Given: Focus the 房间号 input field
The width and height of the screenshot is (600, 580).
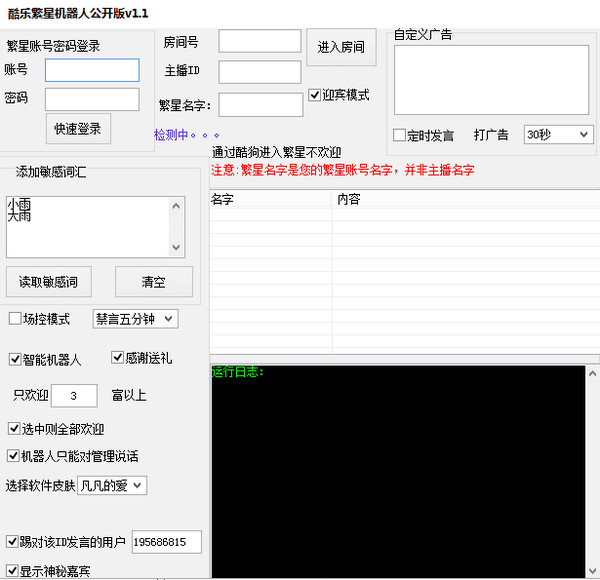Looking at the screenshot, I should [x=259, y=41].
